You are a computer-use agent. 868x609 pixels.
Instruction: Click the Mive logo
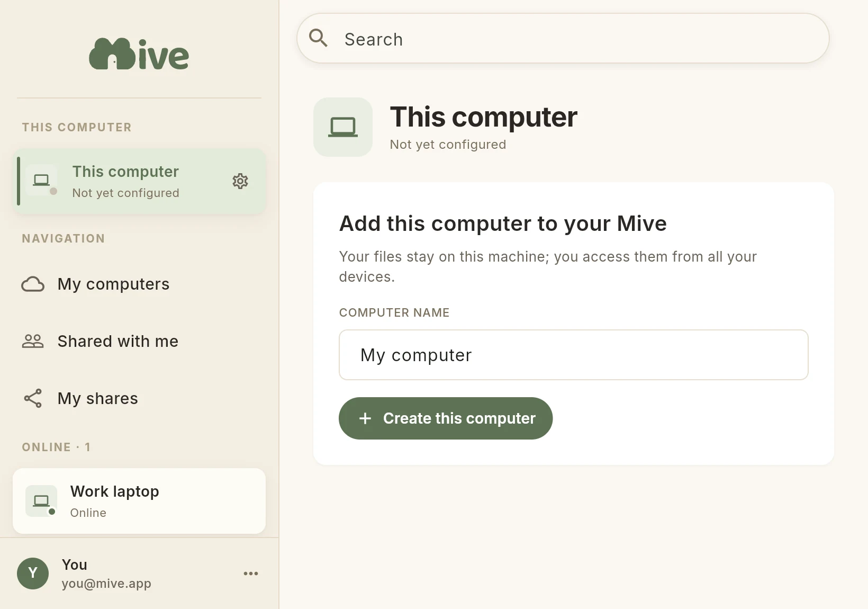pyautogui.click(x=139, y=54)
